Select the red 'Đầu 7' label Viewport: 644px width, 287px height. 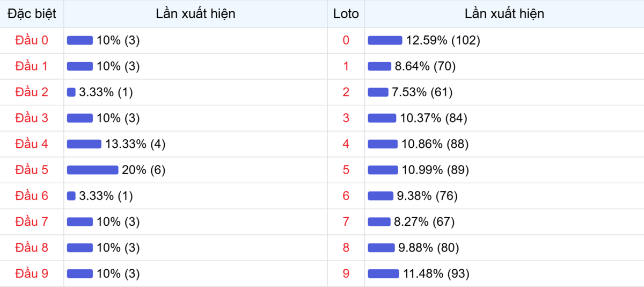coord(32,222)
